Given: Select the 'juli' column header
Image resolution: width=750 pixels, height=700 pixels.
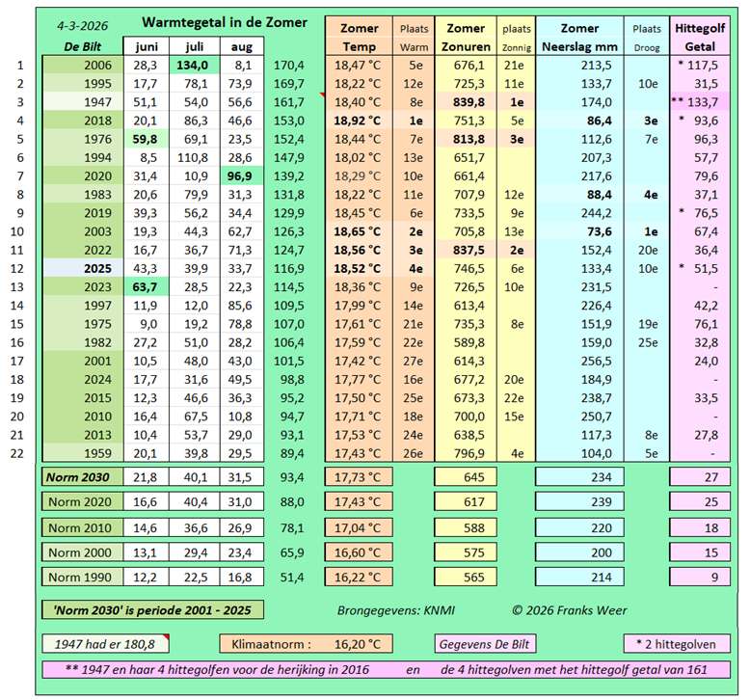Looking at the screenshot, I should click(x=195, y=46).
